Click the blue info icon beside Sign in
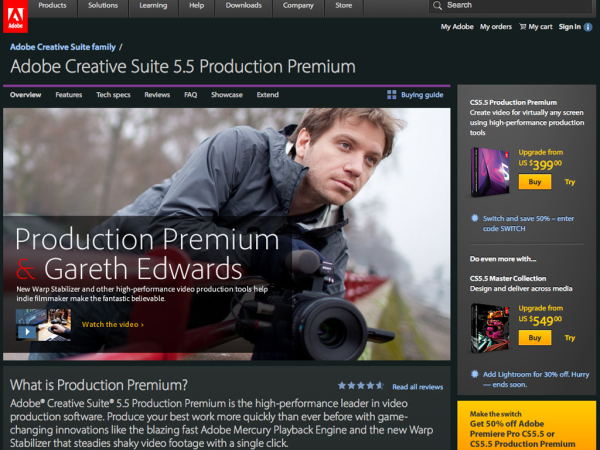Viewport: 600px width, 450px height. 588,27
